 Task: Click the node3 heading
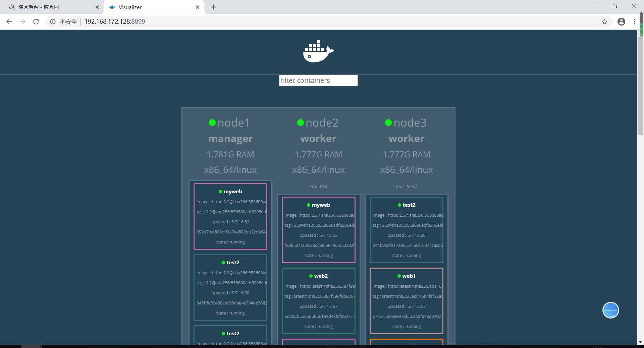click(410, 123)
